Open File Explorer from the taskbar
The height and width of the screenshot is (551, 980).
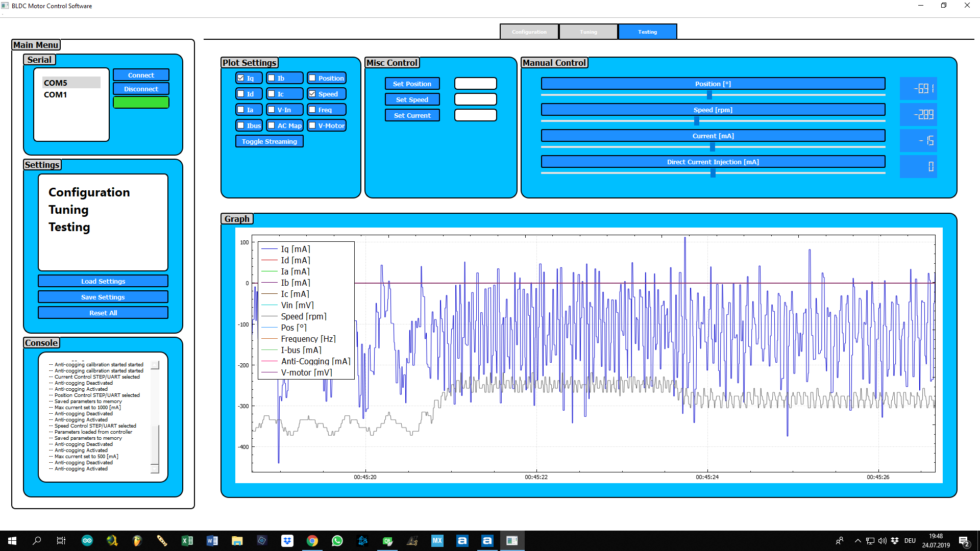237,541
